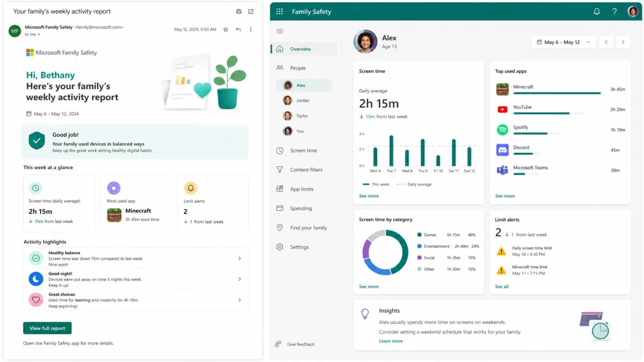Click the Limit alerts bell icon in email

tap(191, 188)
